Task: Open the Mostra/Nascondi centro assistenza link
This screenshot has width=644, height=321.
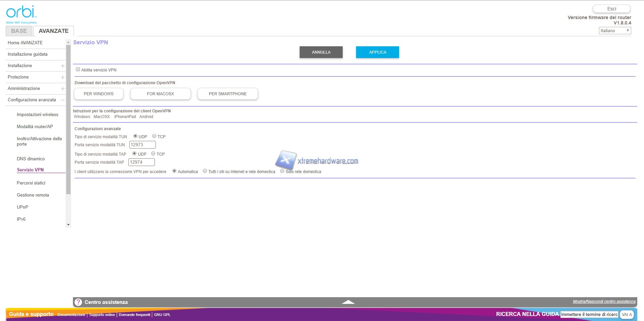Action: click(x=604, y=302)
